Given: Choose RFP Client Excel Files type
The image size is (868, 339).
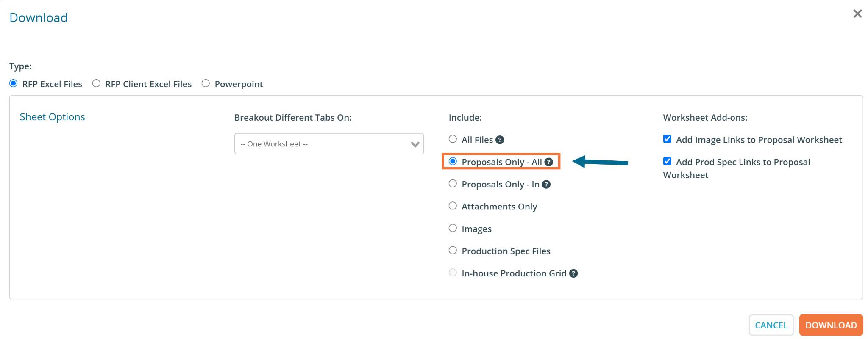Looking at the screenshot, I should [x=97, y=83].
